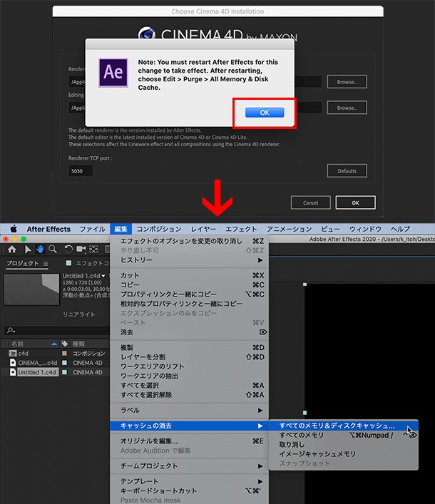The image size is (435, 504).
Task: Choose 取り消し in cache submenu
Action: pyautogui.click(x=344, y=445)
